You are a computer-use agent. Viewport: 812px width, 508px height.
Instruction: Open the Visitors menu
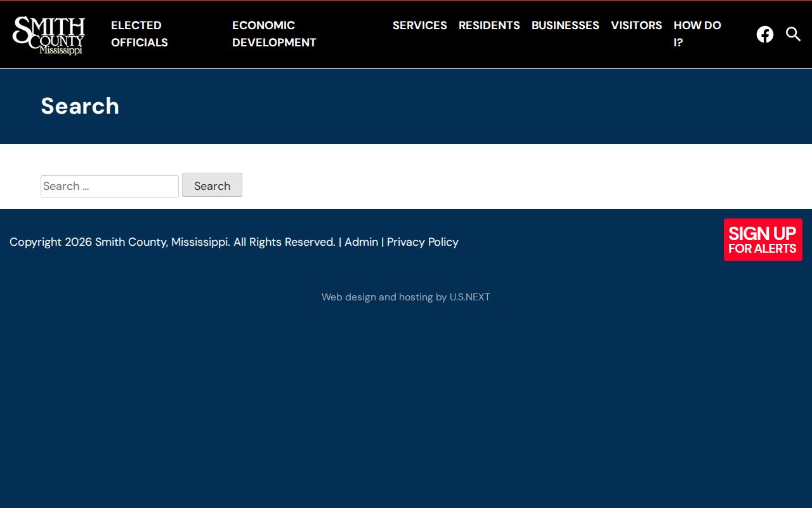(x=636, y=25)
